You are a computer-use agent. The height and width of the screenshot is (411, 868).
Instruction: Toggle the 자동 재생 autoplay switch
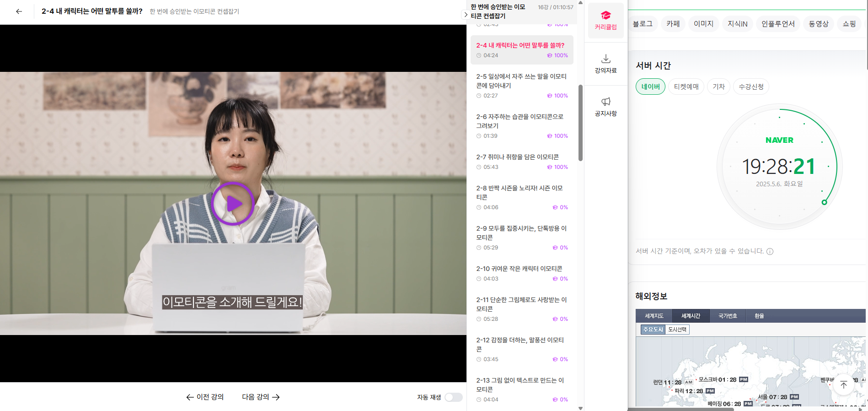(453, 397)
